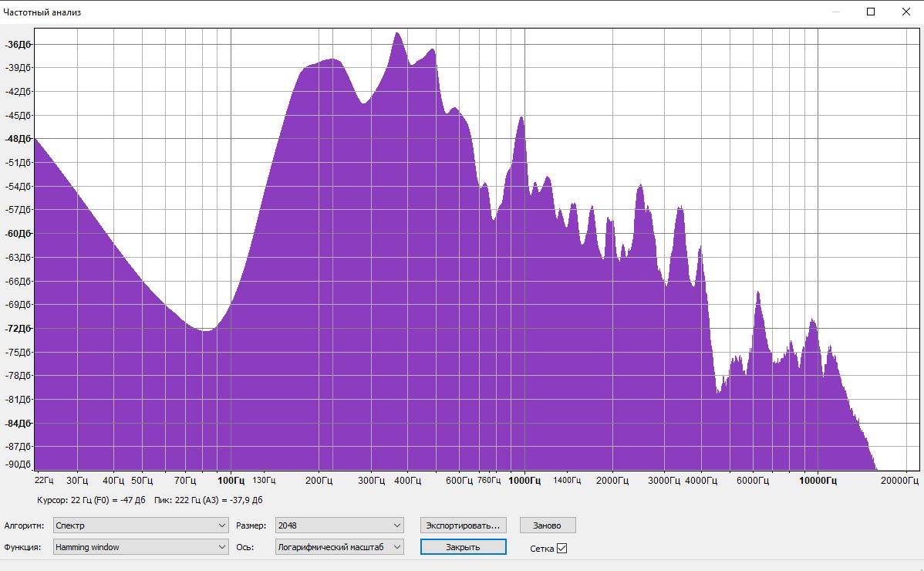
Task: Click the Курсор: 22 Гц readout text
Action: coord(91,500)
